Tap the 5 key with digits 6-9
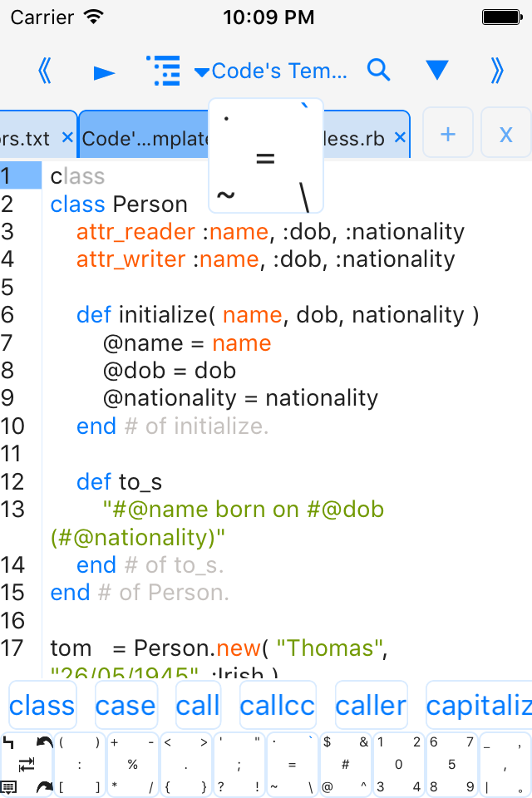 point(452,765)
